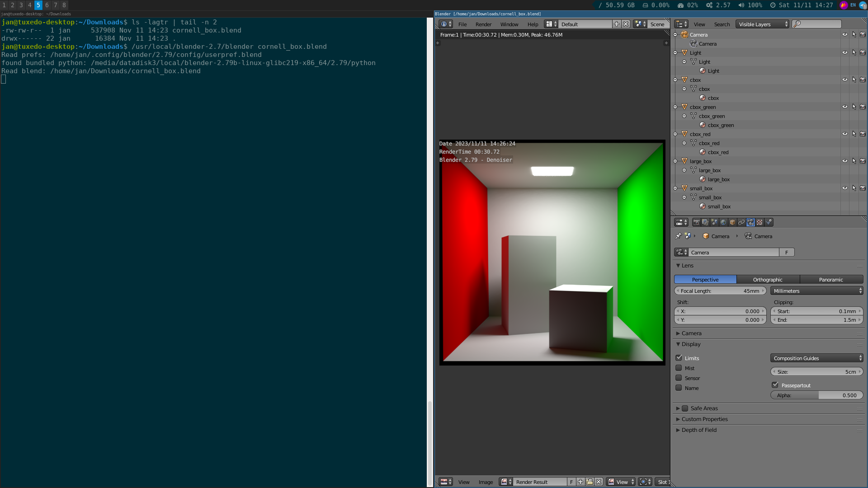The image size is (868, 488).
Task: Expand the Depth of Field panel
Action: click(x=699, y=430)
